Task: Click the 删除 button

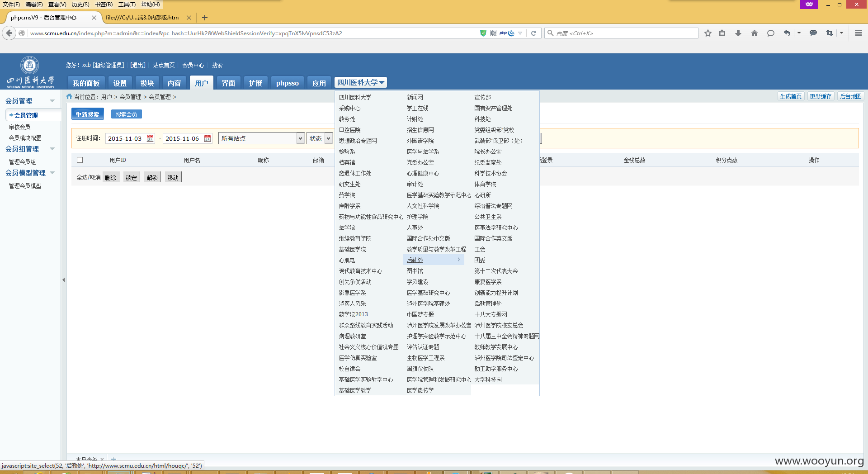Action: [111, 177]
